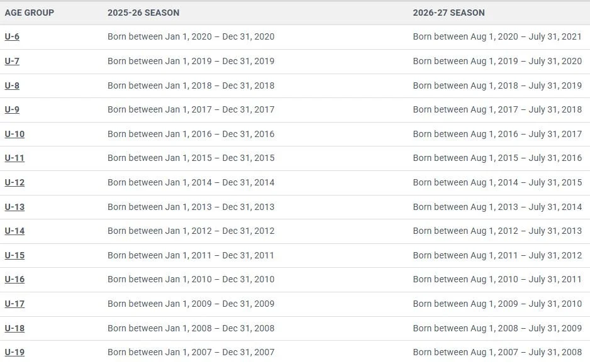Open the U-6 age group link
Screen dimensions: 590x364
click(x=12, y=36)
